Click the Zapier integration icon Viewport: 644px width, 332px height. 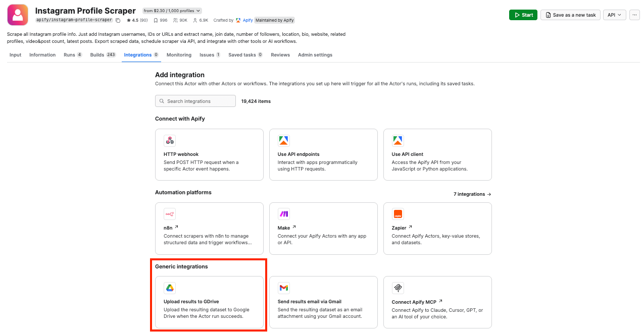pyautogui.click(x=398, y=213)
